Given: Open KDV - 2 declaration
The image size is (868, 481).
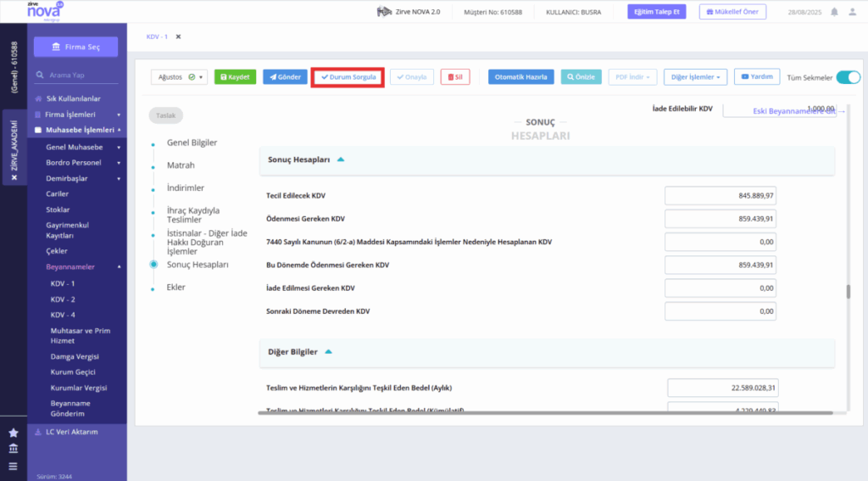Looking at the screenshot, I should click(x=63, y=299).
